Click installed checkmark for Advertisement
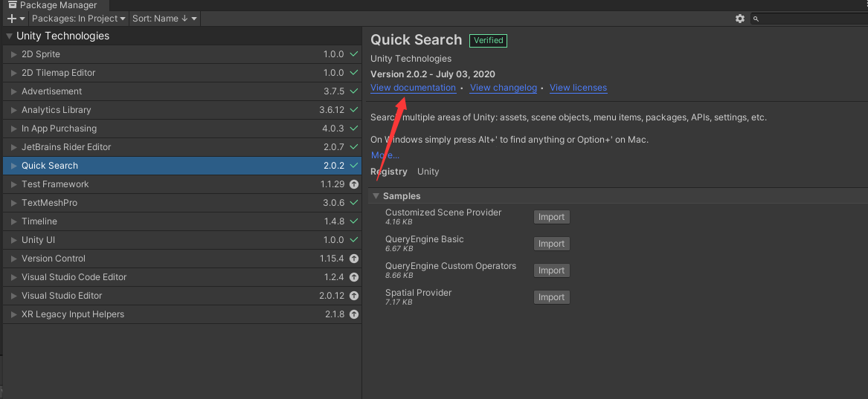Viewport: 868px width, 399px height. point(354,91)
